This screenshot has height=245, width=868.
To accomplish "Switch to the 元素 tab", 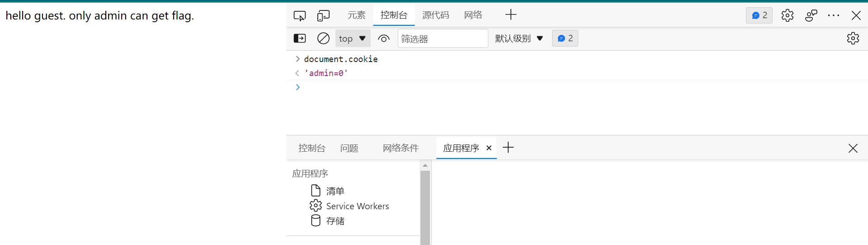I will [356, 15].
